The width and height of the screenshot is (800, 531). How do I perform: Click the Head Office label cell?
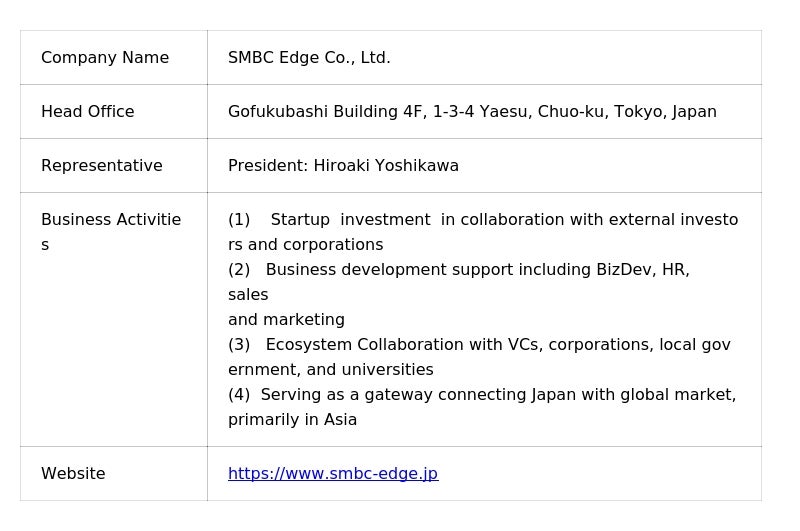(x=88, y=112)
